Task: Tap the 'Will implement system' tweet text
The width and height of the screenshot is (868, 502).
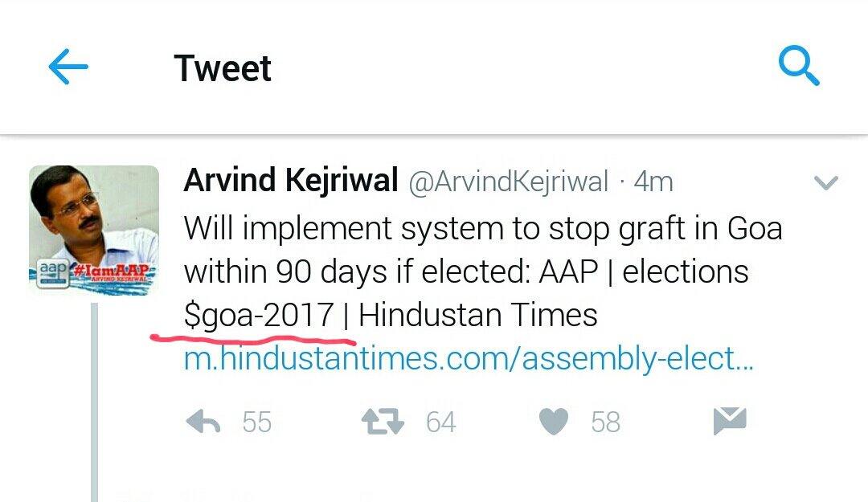Action: click(483, 271)
